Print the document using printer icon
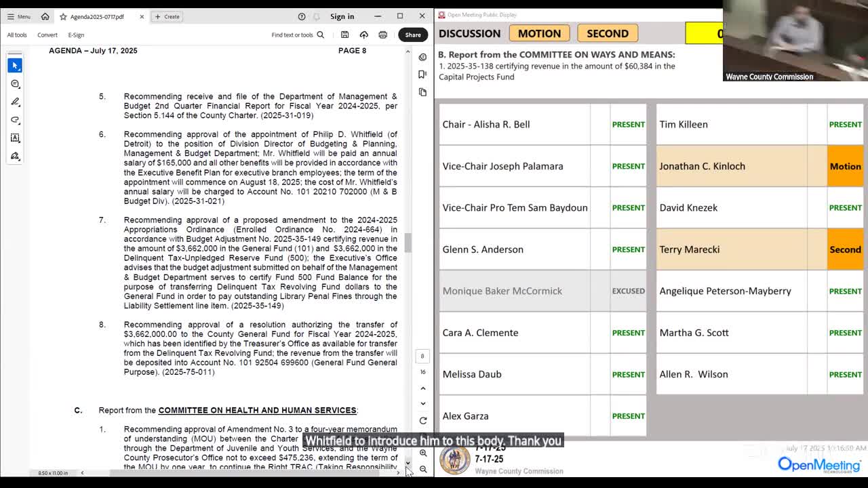Screen dimensions: 868x488 382,35
